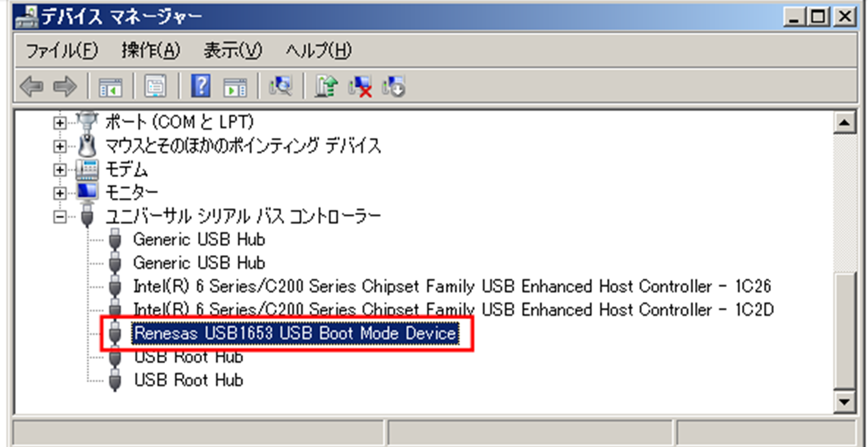The height and width of the screenshot is (447, 868).
Task: Expand the モデム tree node
Action: tap(60, 170)
